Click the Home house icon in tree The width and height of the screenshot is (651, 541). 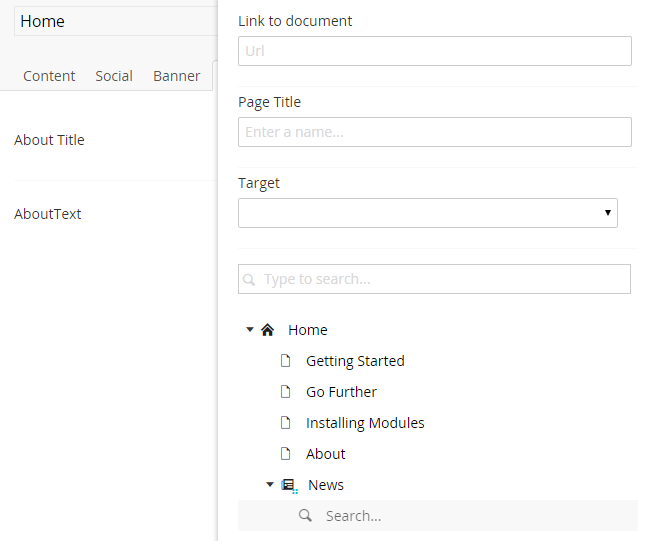point(267,330)
